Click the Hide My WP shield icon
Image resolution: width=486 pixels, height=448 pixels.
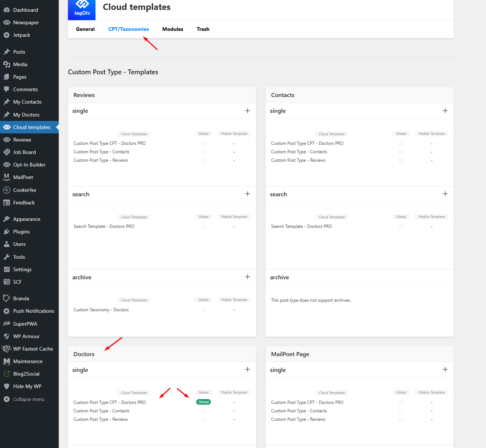click(x=7, y=386)
